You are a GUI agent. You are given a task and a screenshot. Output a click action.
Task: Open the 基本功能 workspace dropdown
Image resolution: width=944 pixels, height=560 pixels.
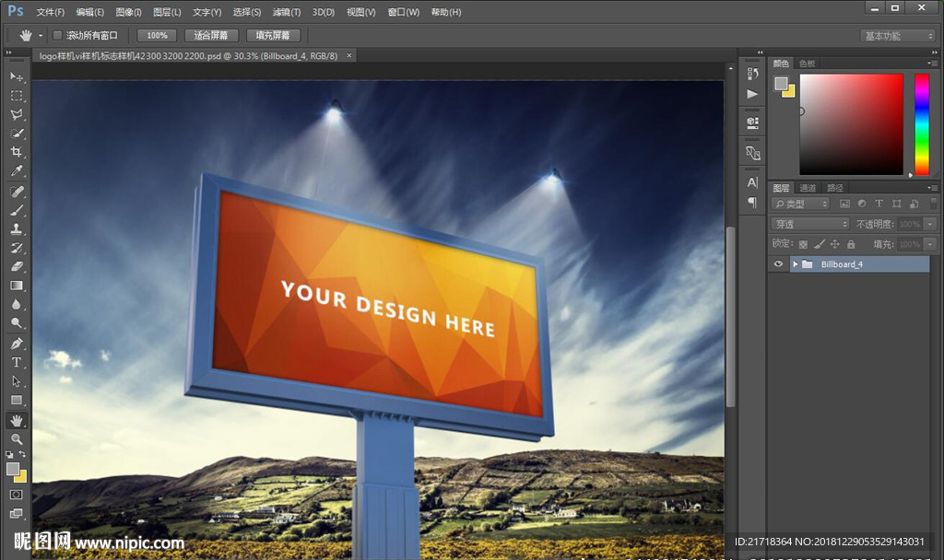tap(898, 36)
